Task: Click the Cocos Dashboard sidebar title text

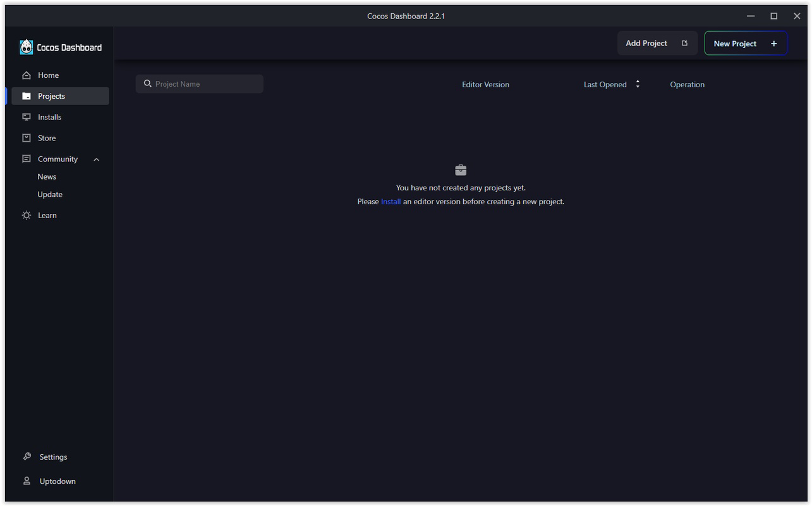Action: [70, 47]
